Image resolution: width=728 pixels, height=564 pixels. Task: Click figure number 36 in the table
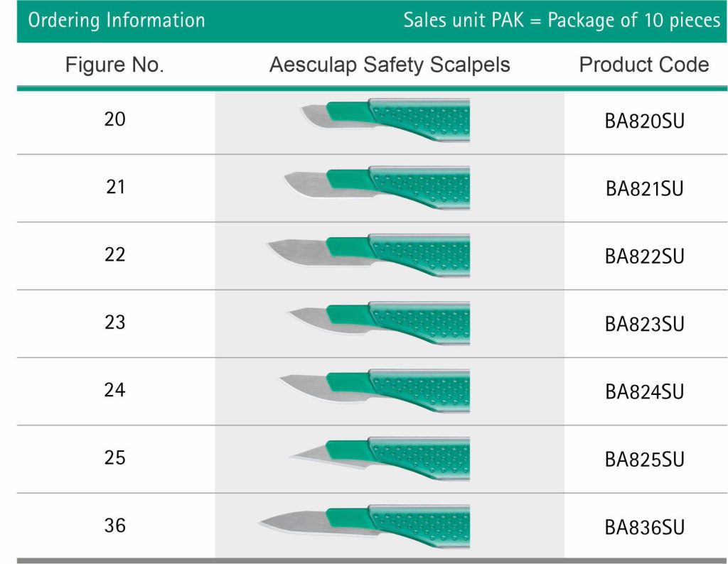pyautogui.click(x=114, y=526)
